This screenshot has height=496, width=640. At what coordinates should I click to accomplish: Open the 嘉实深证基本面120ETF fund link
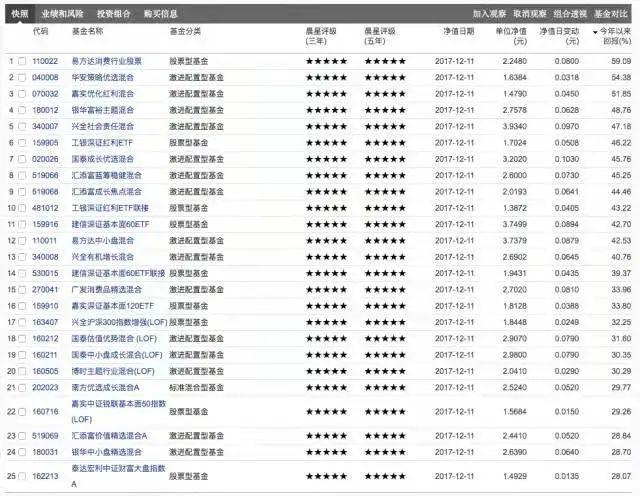[x=113, y=306]
